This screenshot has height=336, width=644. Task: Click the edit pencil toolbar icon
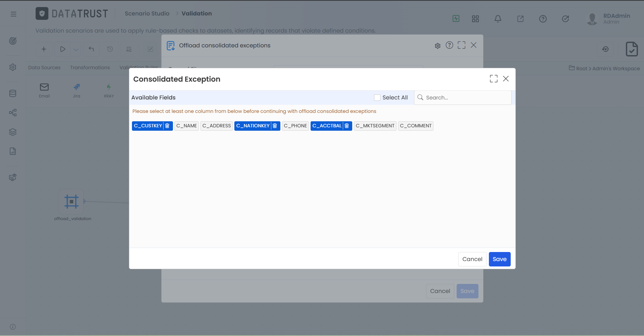click(x=150, y=49)
